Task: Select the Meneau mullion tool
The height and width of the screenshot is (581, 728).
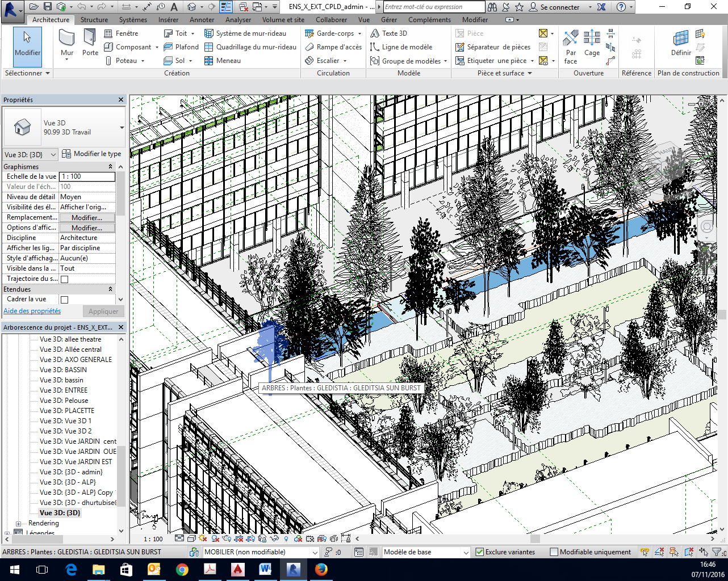Action: coord(228,61)
